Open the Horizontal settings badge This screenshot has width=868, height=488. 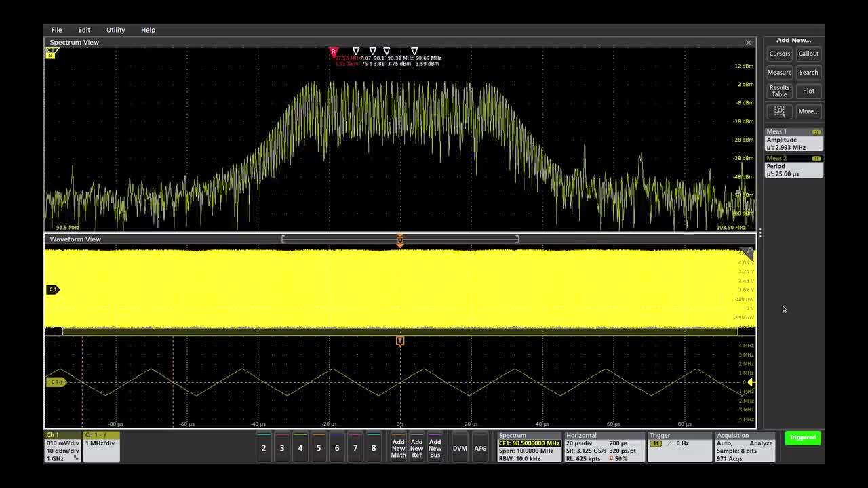pyautogui.click(x=604, y=447)
